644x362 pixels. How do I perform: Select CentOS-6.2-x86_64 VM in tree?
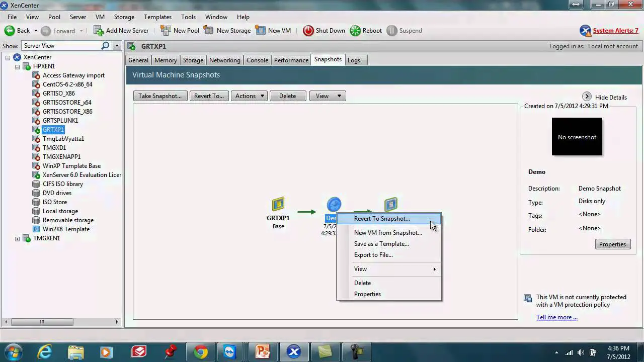[x=67, y=84]
